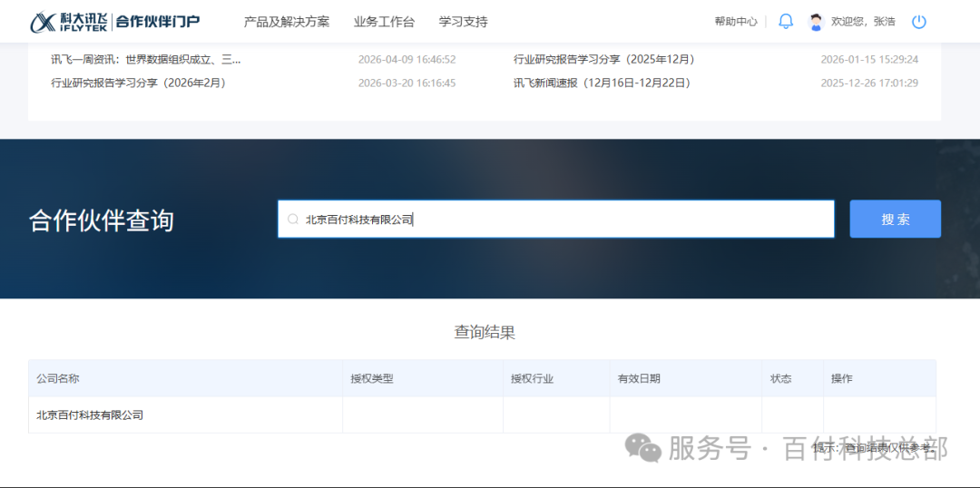Open the 产品及解决方案 menu
Screen dimensions: 980x488
pyautogui.click(x=286, y=22)
